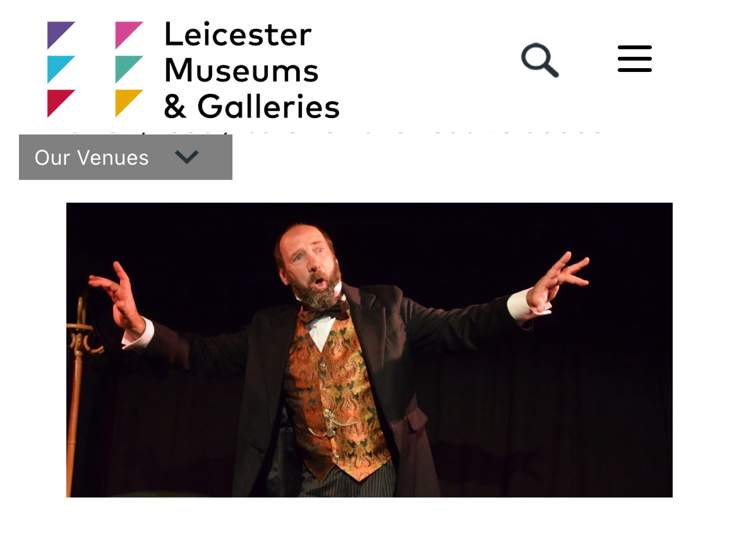Click the performer's bearded face in the image
The width and height of the screenshot is (739, 560).
tap(311, 265)
